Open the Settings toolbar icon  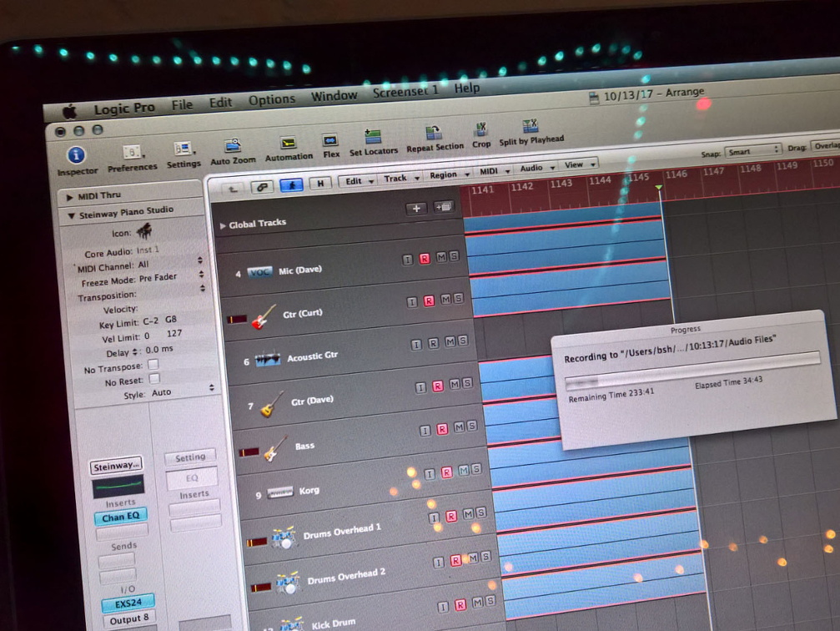(183, 149)
